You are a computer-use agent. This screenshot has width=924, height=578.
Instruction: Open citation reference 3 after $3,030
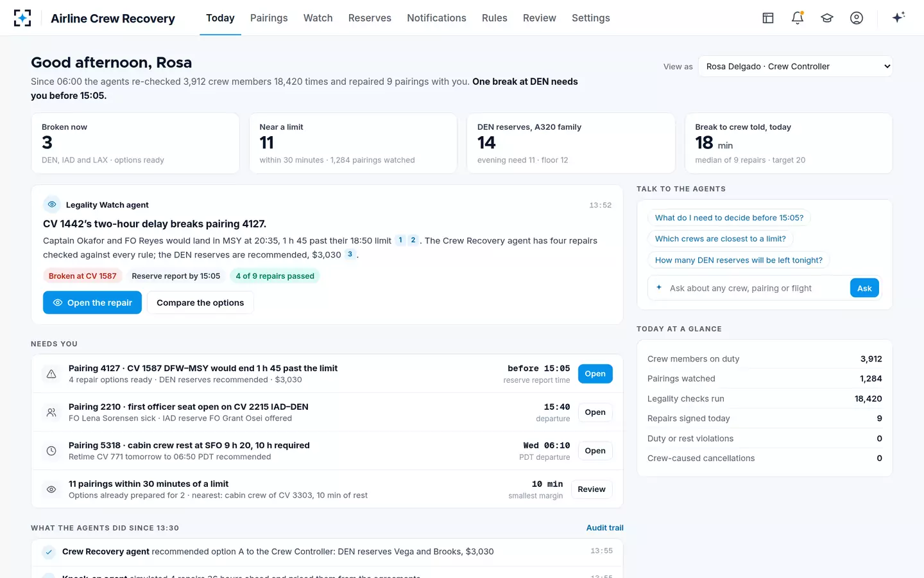point(350,254)
